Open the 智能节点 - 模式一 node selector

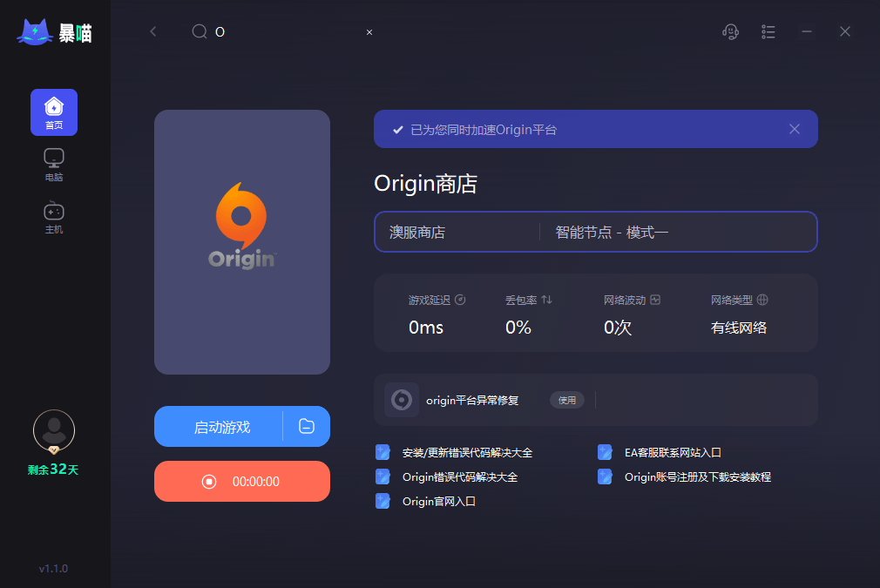[x=678, y=232]
